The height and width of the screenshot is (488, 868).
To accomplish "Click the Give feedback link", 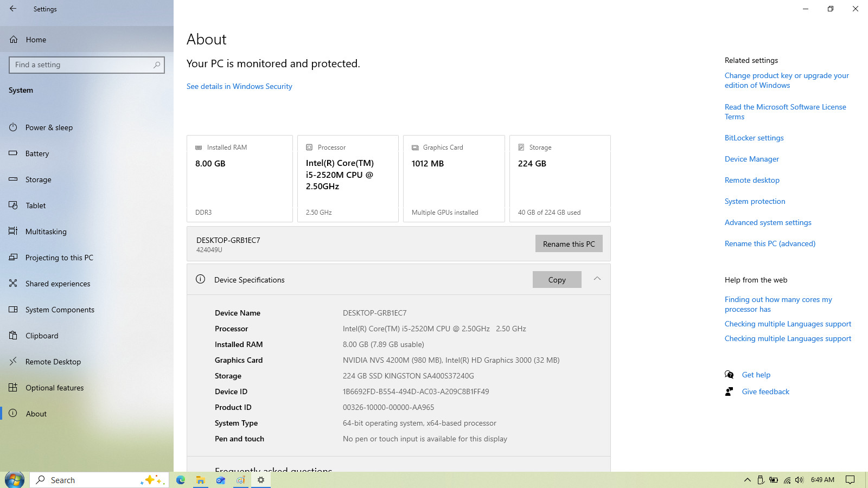I will coord(765,391).
